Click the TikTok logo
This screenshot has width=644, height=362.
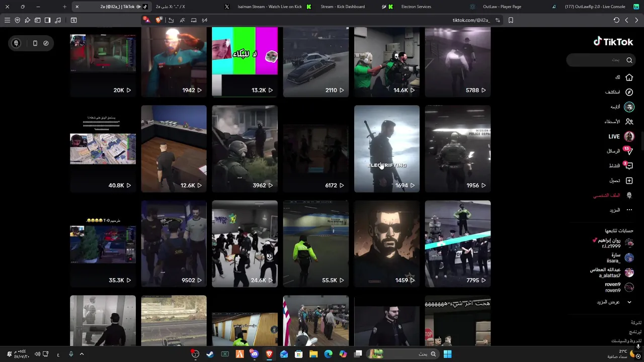click(613, 42)
